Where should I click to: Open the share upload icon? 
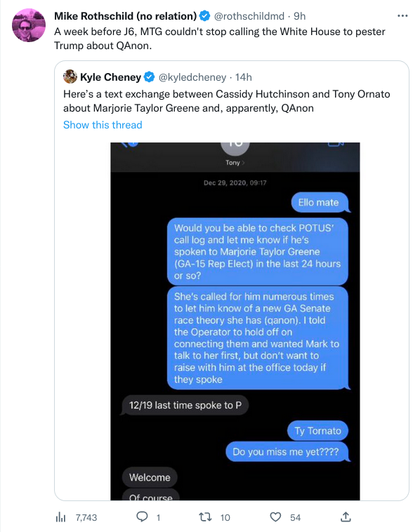(346, 517)
